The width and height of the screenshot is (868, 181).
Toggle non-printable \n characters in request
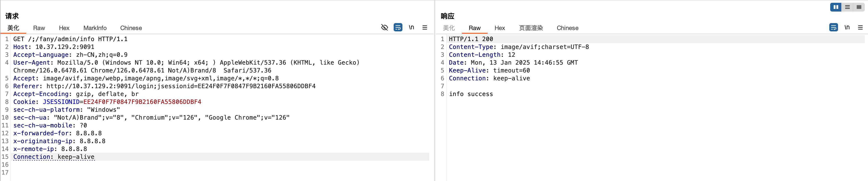(x=411, y=27)
